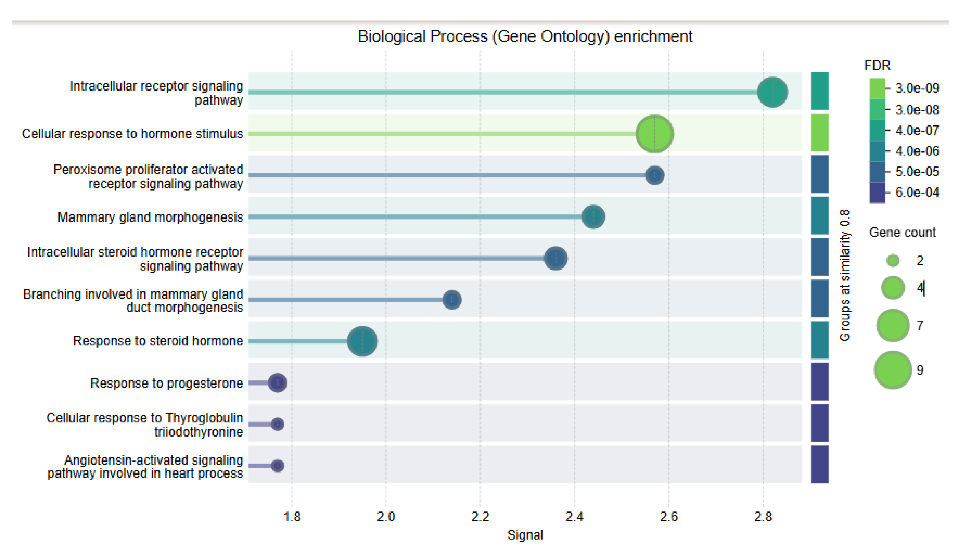The height and width of the screenshot is (560, 964).
Task: Click the Biological Process enrichment chart title
Action: click(x=525, y=36)
